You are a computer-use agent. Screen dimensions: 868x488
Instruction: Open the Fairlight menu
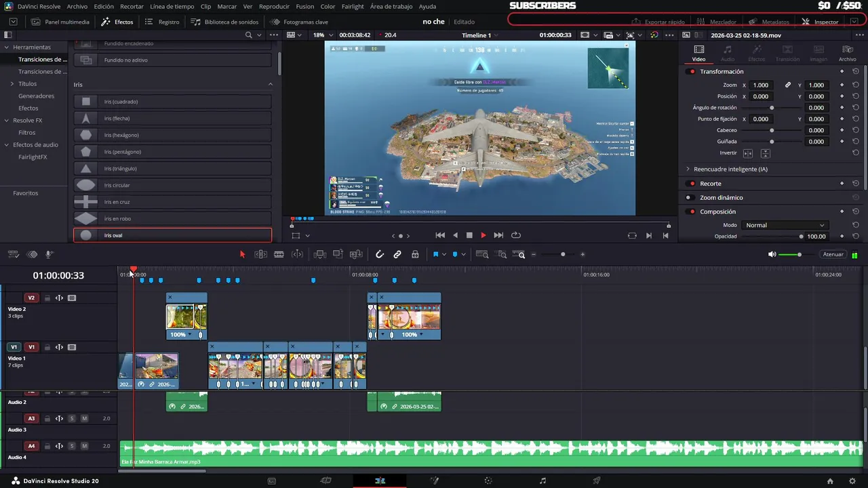click(x=353, y=6)
